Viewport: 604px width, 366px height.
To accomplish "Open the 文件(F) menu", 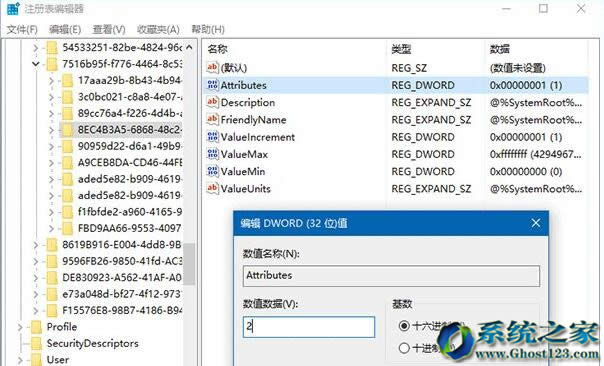I will (22, 29).
